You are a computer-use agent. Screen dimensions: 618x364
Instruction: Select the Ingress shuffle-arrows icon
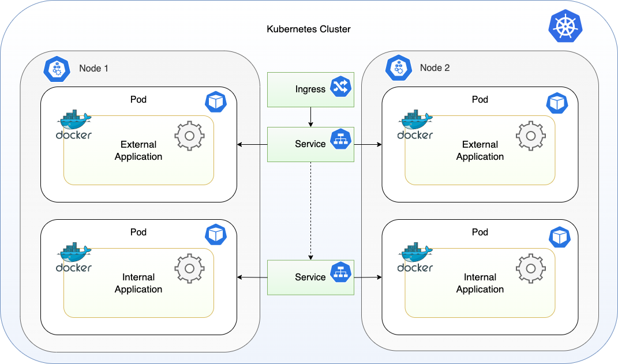pos(340,87)
